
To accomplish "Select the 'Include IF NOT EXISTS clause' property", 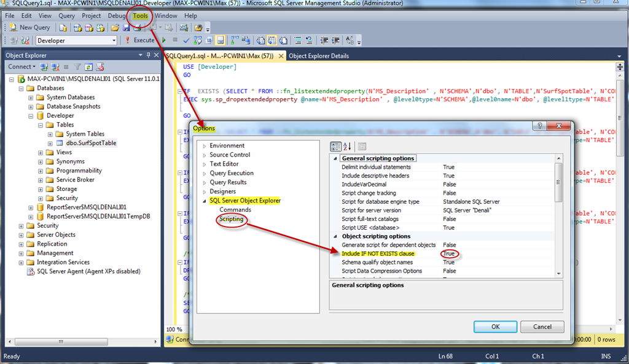I will pyautogui.click(x=378, y=254).
